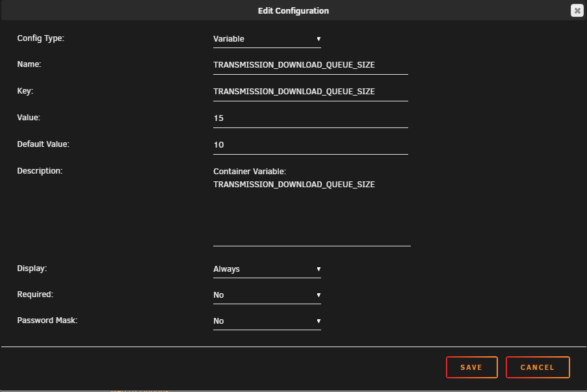Open the Config Type dropdown
Viewport: 587px width, 392px height.
[267, 39]
